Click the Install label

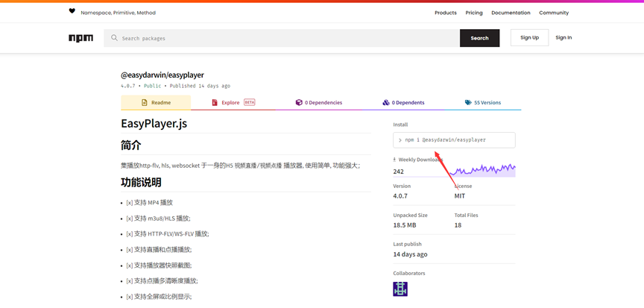click(400, 125)
